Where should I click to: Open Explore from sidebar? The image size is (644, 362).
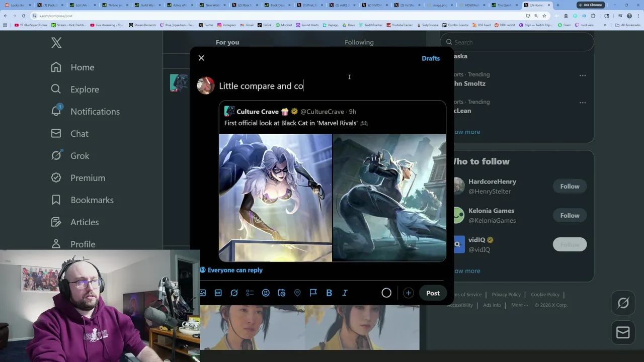click(75, 89)
